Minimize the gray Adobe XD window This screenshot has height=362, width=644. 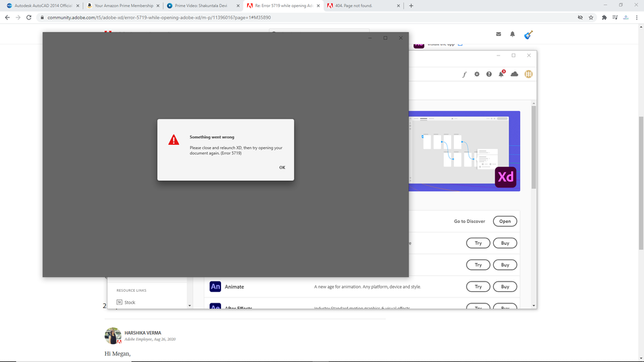(370, 38)
